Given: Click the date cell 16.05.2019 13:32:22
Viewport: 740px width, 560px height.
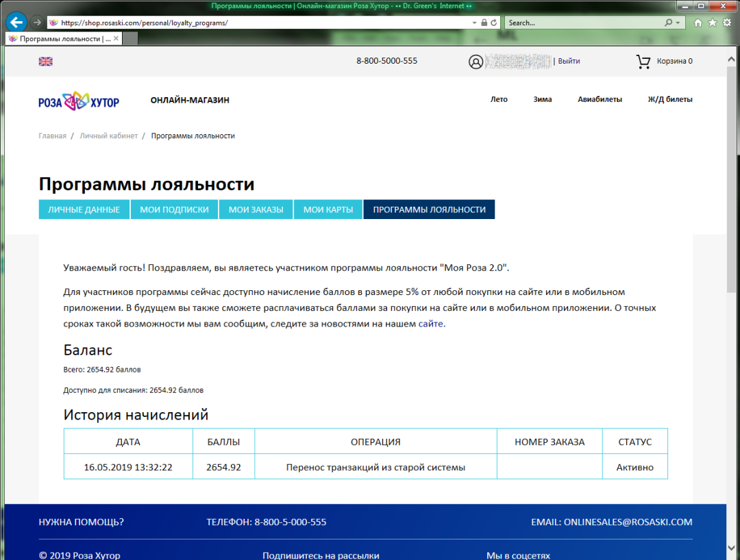Looking at the screenshot, I should (128, 467).
